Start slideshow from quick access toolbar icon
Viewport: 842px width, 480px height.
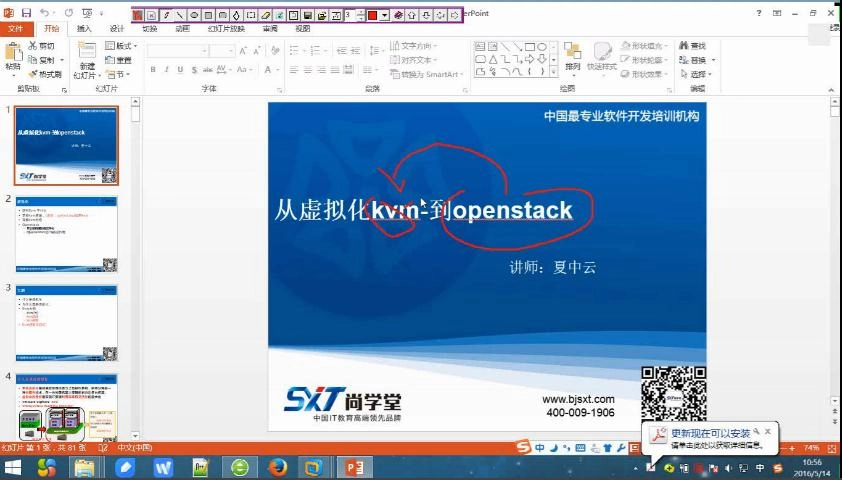point(86,13)
